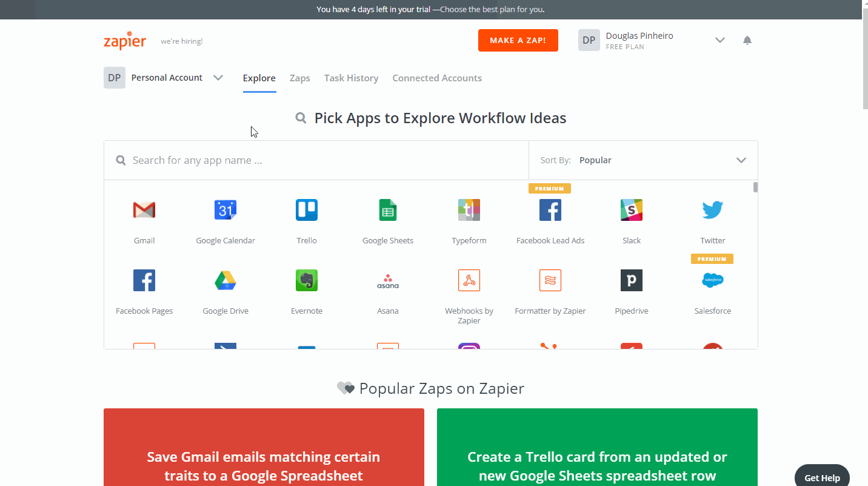This screenshot has width=868, height=486.
Task: Click the Formatter by Zapier label
Action: (550, 311)
